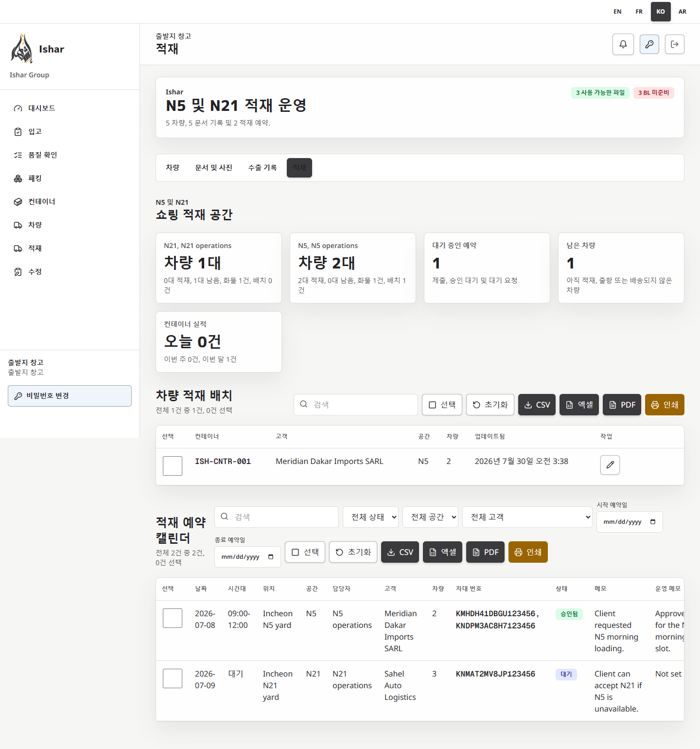
Task: Click search field in 차량 적재 배치
Action: [356, 405]
